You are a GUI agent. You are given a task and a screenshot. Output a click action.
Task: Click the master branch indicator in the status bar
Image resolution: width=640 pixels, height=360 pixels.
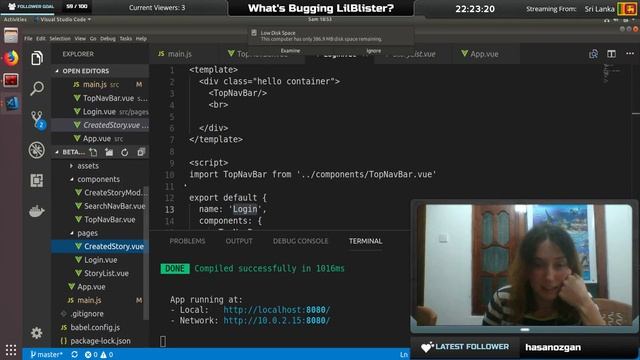(46, 355)
